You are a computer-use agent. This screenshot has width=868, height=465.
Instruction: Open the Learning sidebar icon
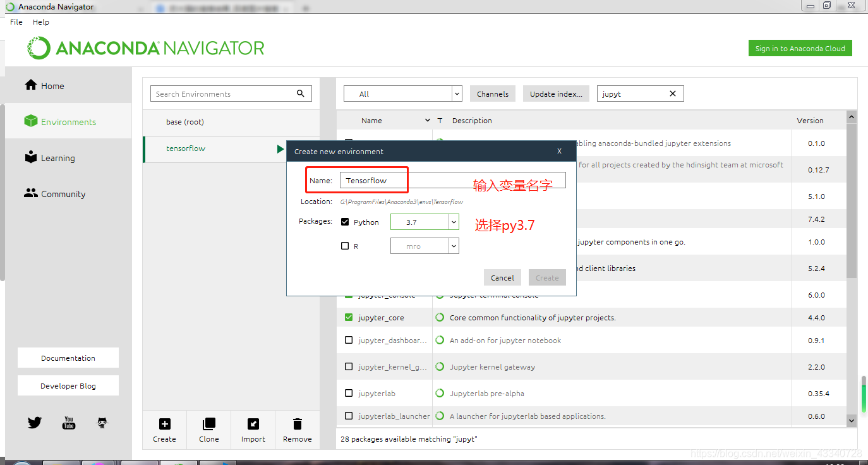(x=30, y=157)
